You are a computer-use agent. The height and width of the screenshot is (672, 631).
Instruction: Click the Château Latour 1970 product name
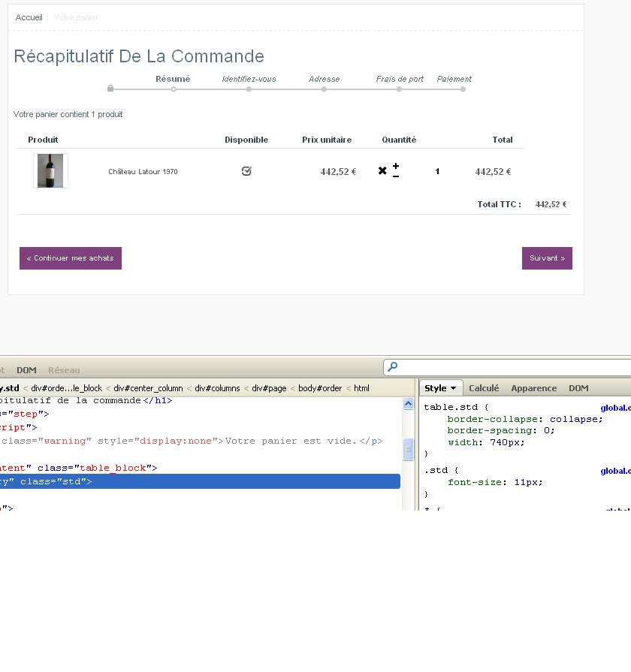tap(143, 172)
